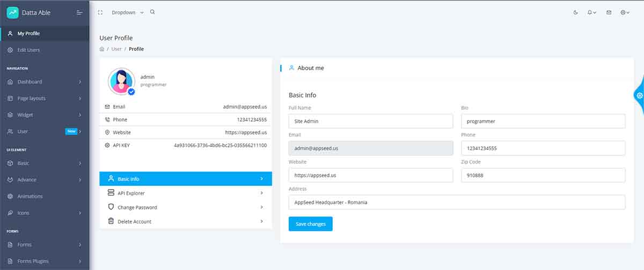Click the admin profile avatar picture

[x=121, y=81]
